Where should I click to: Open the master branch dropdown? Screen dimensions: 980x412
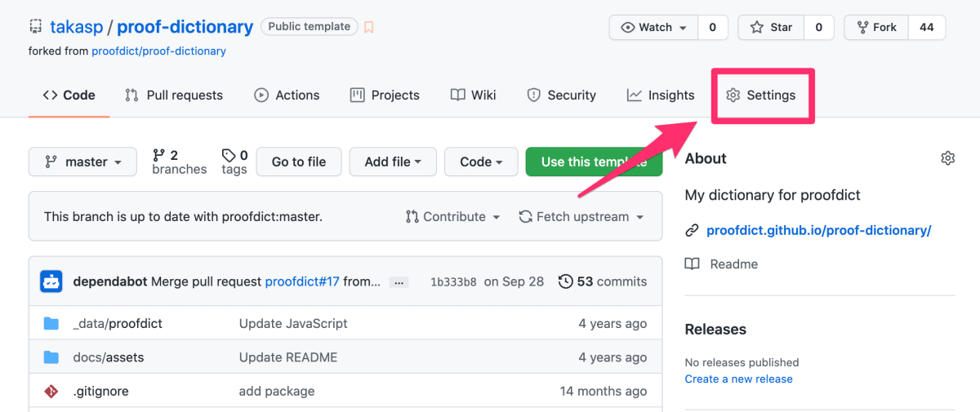82,162
